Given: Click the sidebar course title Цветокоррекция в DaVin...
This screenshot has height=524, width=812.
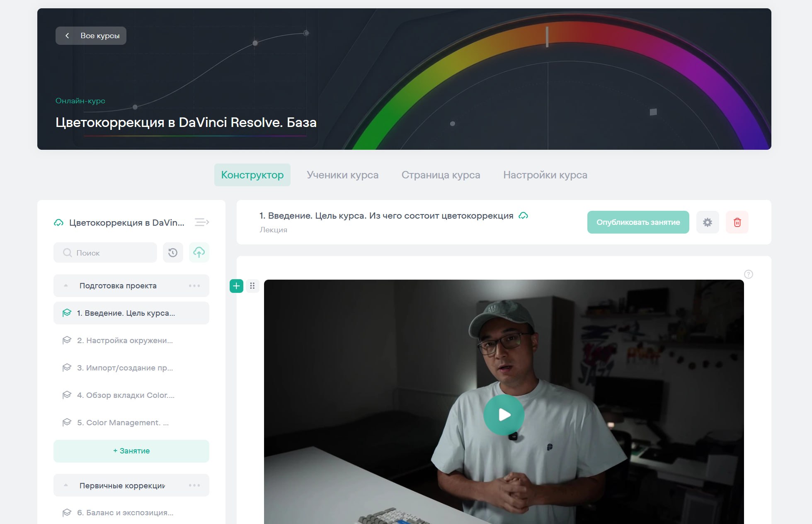Looking at the screenshot, I should [x=127, y=223].
